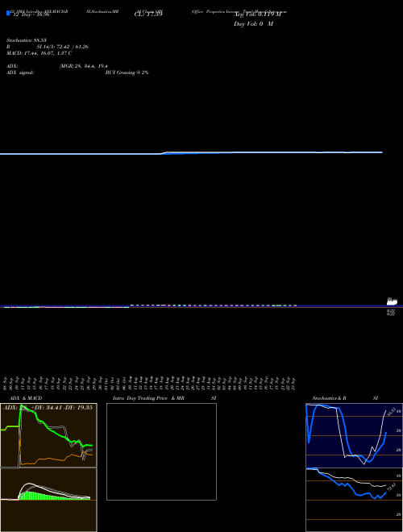Click the 'Day Vol: 0 M' label

coord(253,24)
